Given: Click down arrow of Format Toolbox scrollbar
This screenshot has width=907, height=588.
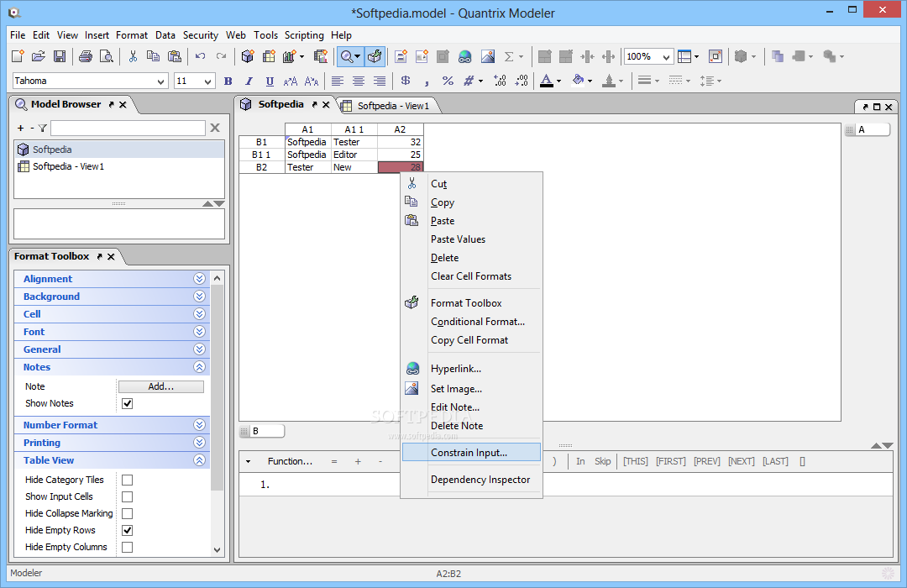Looking at the screenshot, I should 218,550.
